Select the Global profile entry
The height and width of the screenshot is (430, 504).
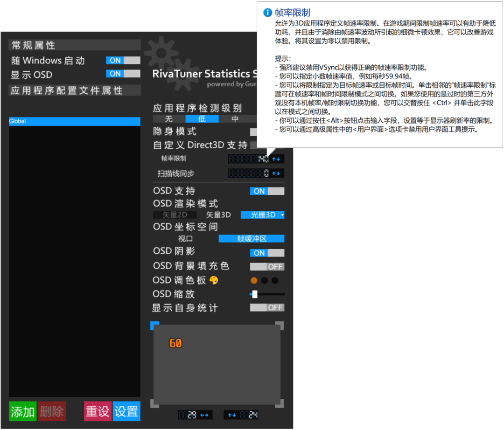pos(75,121)
